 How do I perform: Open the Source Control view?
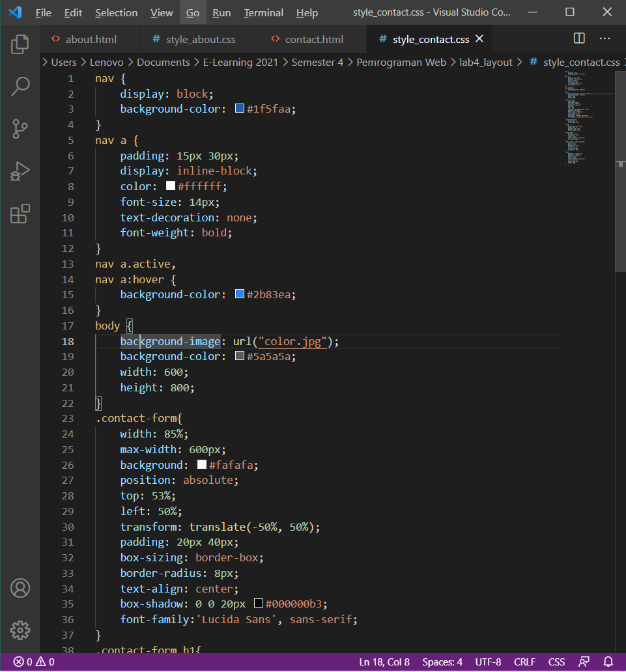pyautogui.click(x=20, y=129)
